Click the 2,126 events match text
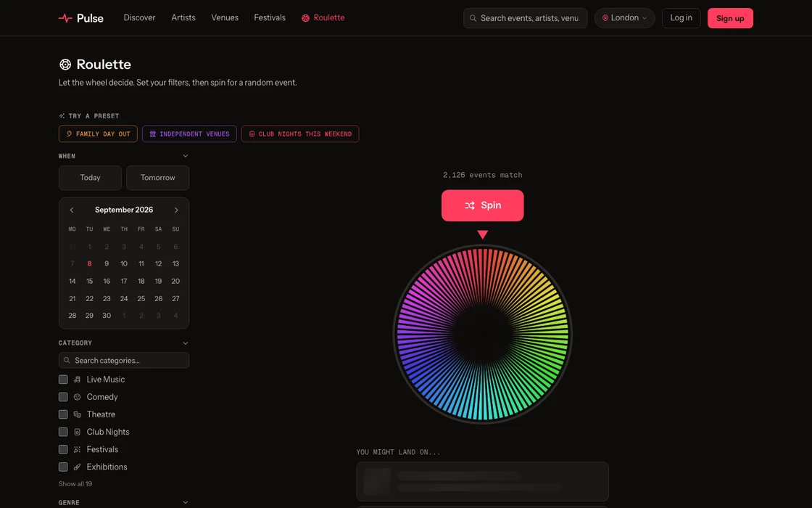The image size is (812, 508). click(x=483, y=175)
